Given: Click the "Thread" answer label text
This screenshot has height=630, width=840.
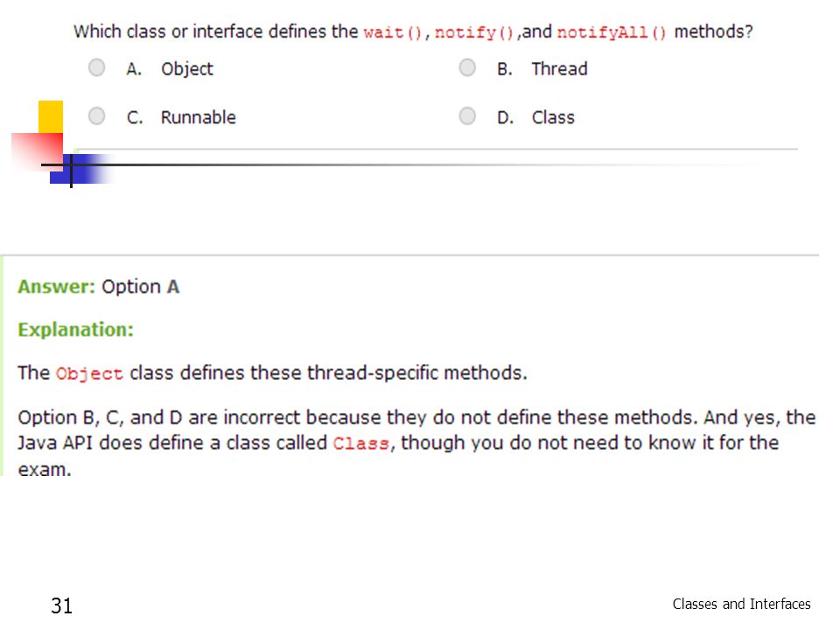Looking at the screenshot, I should point(559,68).
